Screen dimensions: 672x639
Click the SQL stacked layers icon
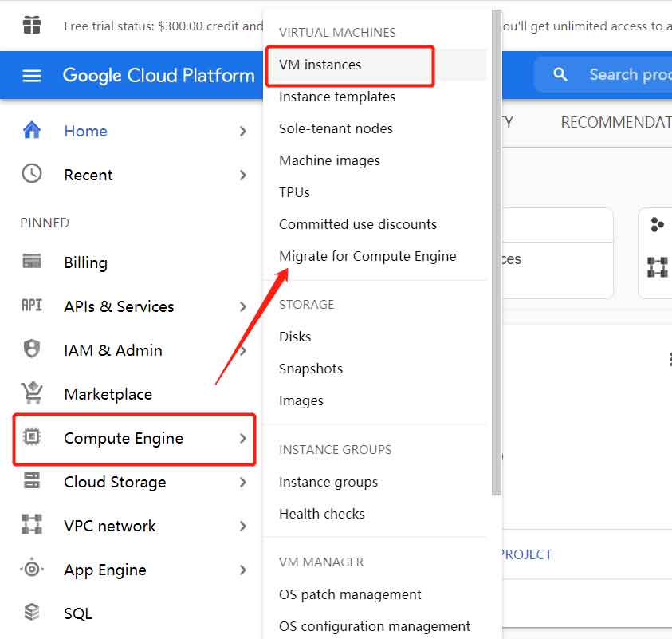point(32,612)
